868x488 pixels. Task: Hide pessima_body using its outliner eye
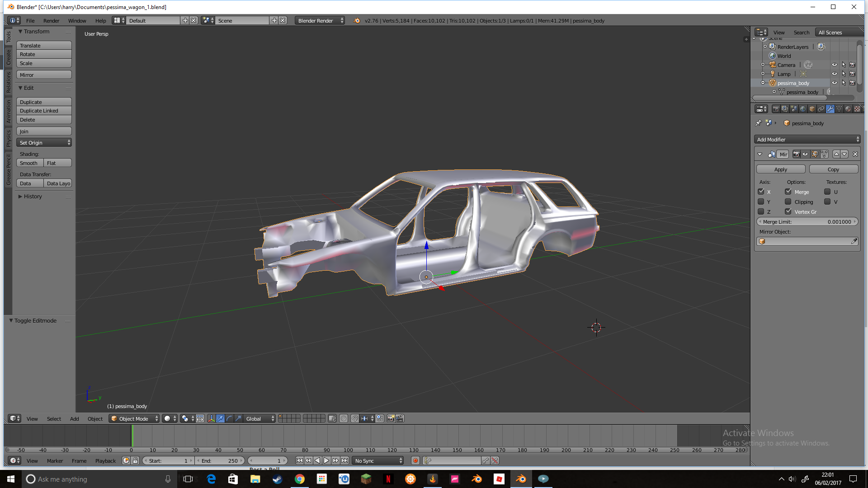pyautogui.click(x=835, y=83)
